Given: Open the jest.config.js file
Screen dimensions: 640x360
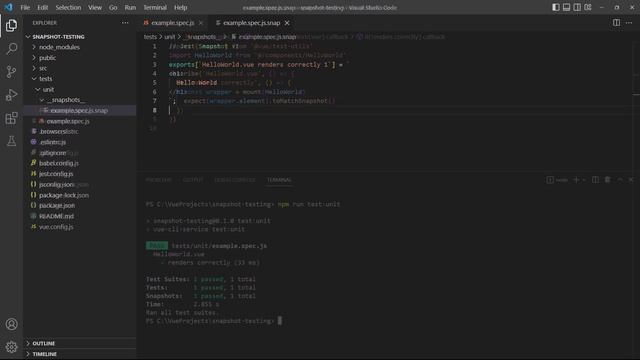Looking at the screenshot, I should pyautogui.click(x=56, y=173).
